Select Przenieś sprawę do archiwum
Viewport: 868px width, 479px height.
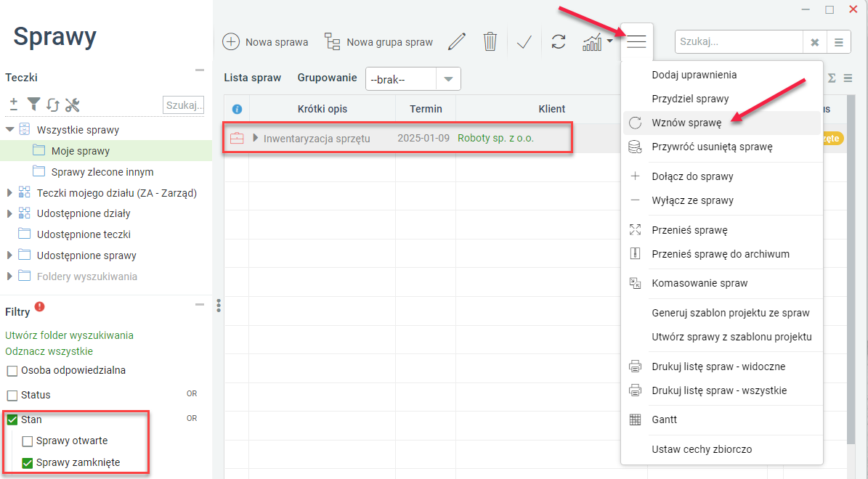tap(721, 254)
